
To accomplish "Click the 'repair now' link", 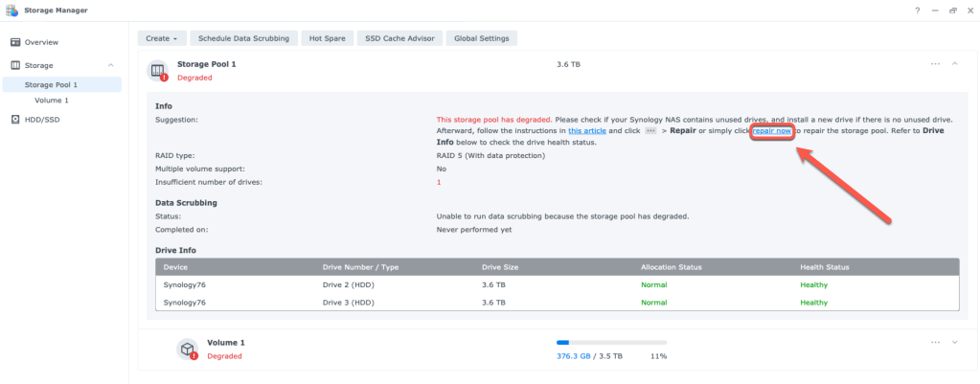I will (x=772, y=130).
